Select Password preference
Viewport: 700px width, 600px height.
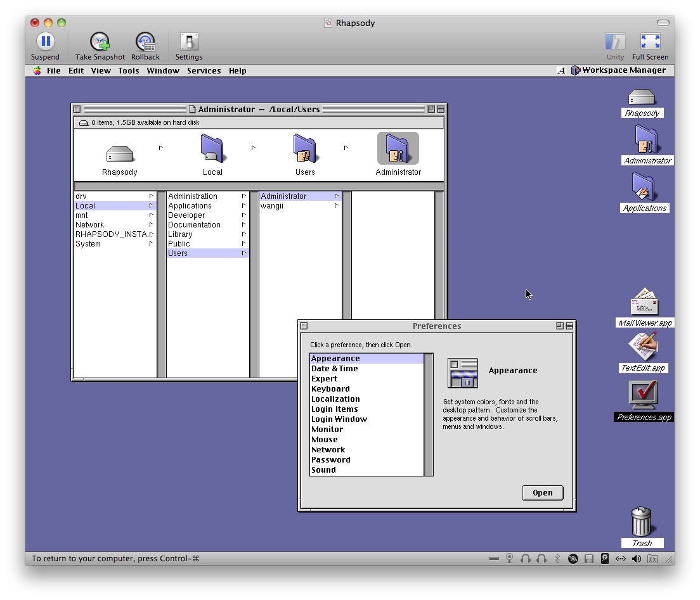coord(366,460)
